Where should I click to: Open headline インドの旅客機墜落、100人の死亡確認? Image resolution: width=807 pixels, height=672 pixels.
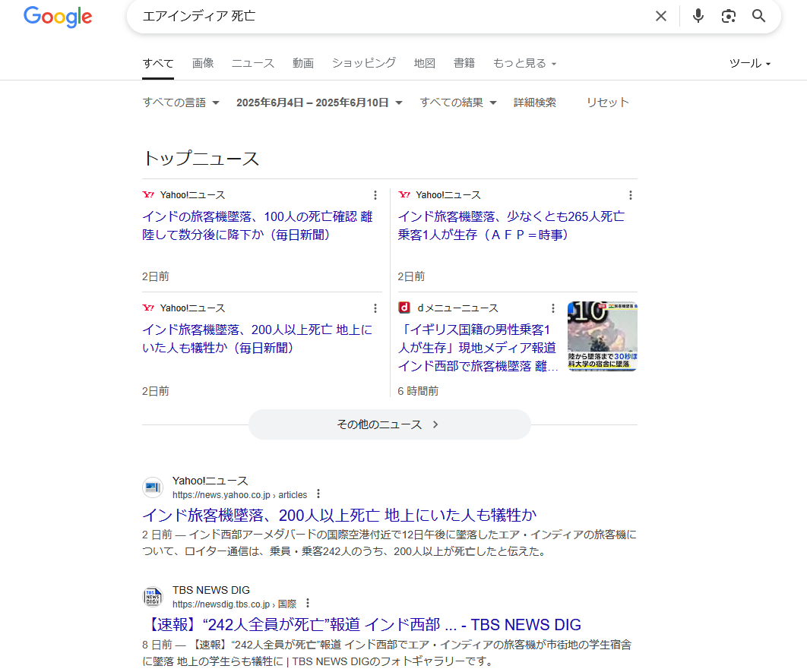[x=258, y=226]
